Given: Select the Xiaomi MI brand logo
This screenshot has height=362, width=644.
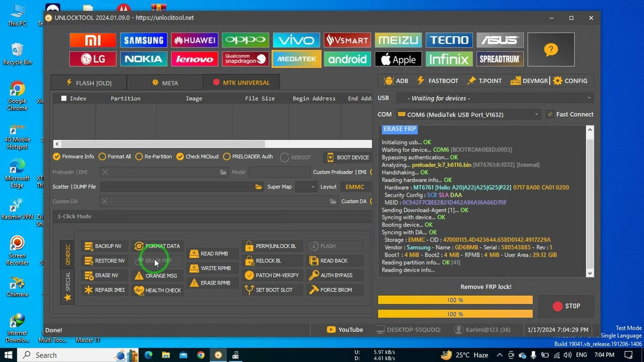Looking at the screenshot, I should [93, 40].
